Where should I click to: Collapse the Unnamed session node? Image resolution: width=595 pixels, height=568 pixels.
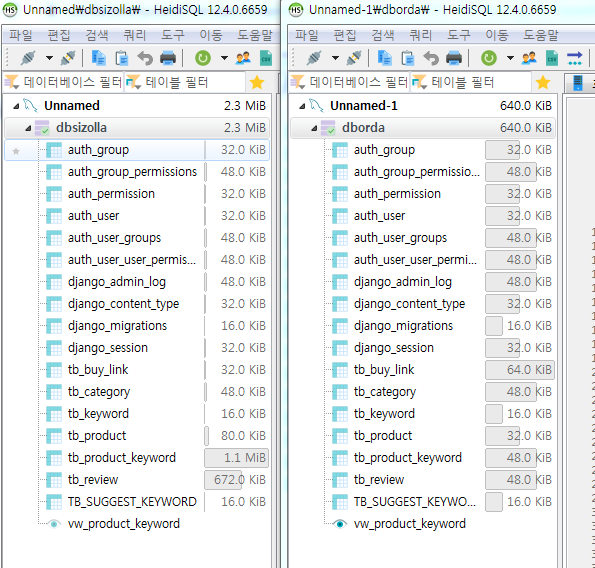click(16, 106)
